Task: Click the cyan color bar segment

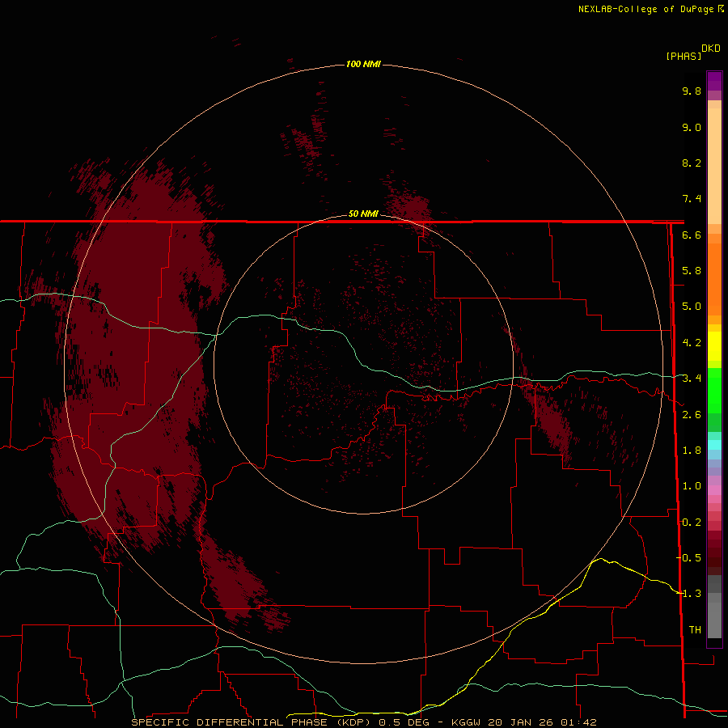Action: point(714,445)
